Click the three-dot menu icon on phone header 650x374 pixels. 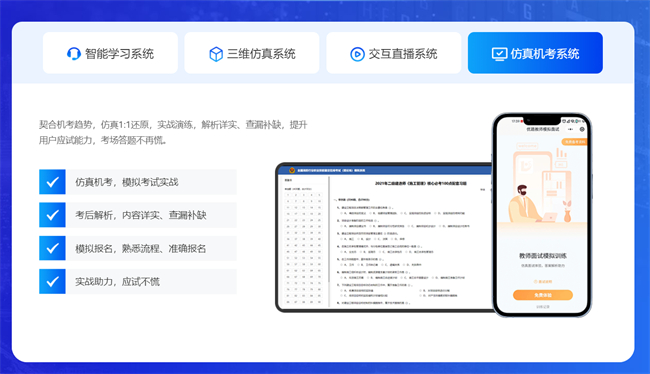click(571, 129)
